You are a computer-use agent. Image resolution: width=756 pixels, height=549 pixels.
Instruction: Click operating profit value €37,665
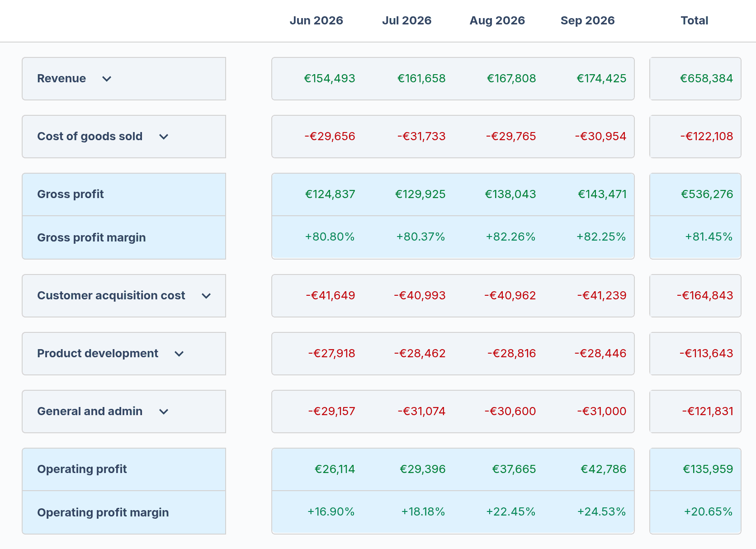point(514,469)
